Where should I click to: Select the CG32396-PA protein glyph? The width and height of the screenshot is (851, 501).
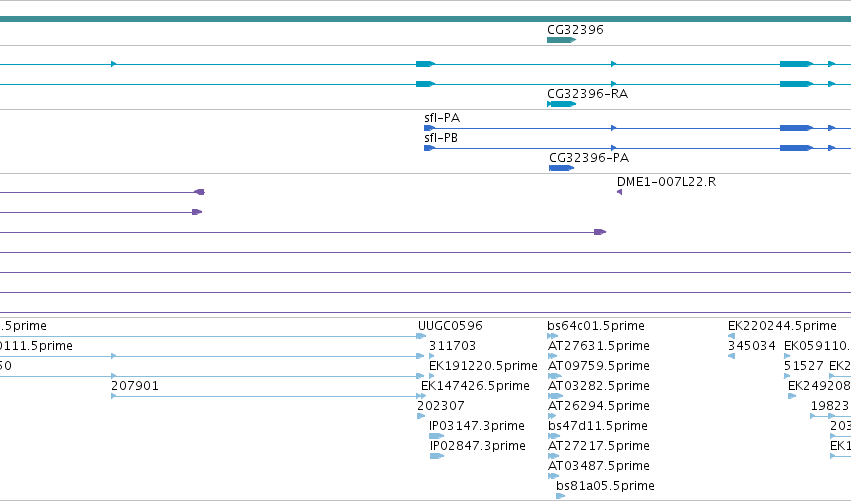[561, 168]
